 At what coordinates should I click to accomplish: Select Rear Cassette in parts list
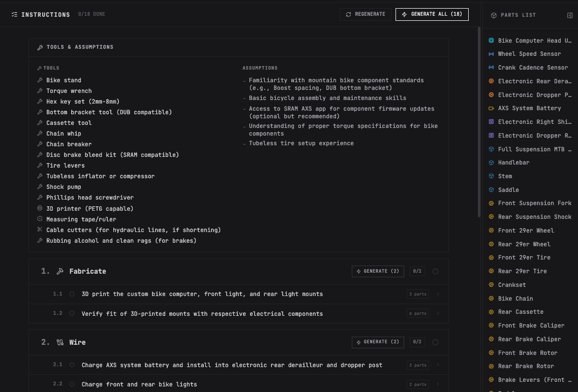521,312
